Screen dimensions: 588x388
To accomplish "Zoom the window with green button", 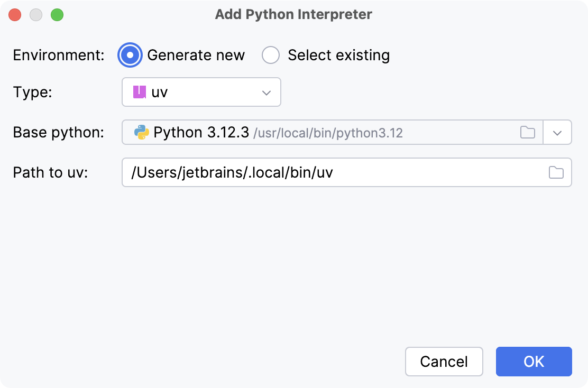I will point(57,15).
